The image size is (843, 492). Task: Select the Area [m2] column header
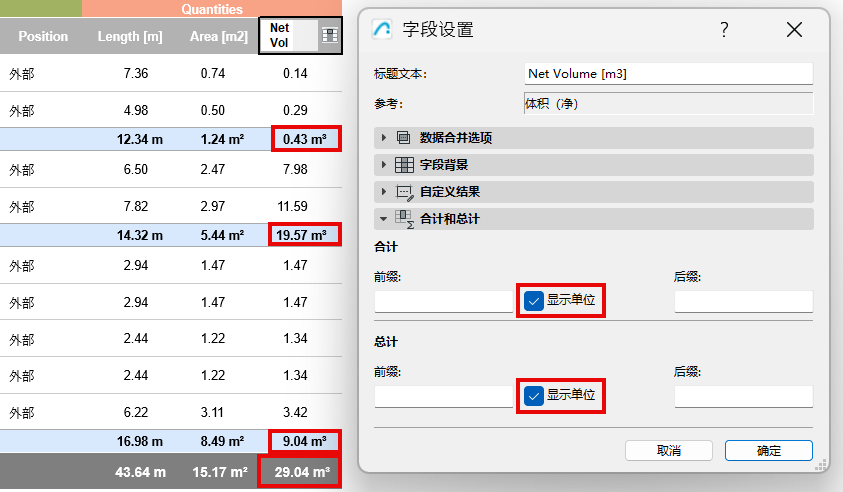click(218, 37)
